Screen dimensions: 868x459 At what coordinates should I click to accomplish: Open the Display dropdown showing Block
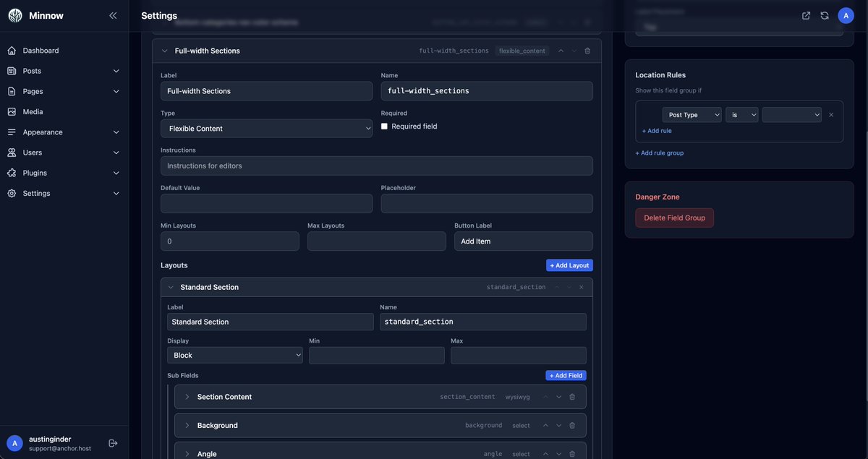[x=235, y=356]
